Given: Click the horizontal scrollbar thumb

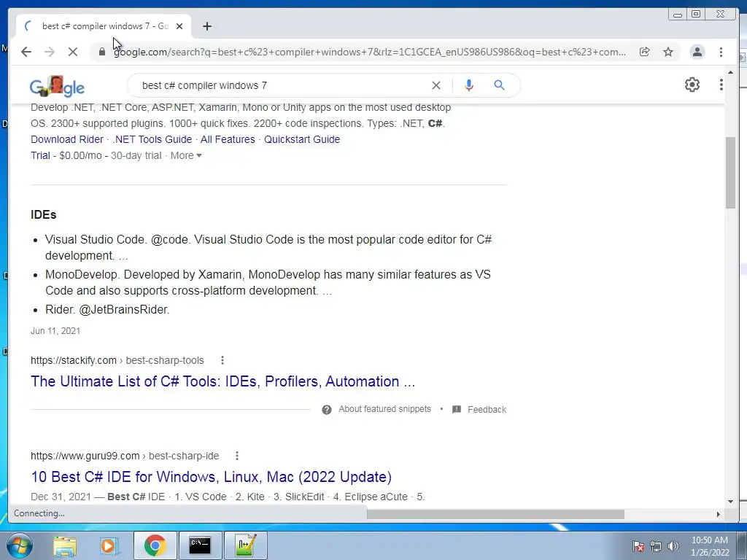Looking at the screenshot, I should tap(495, 514).
